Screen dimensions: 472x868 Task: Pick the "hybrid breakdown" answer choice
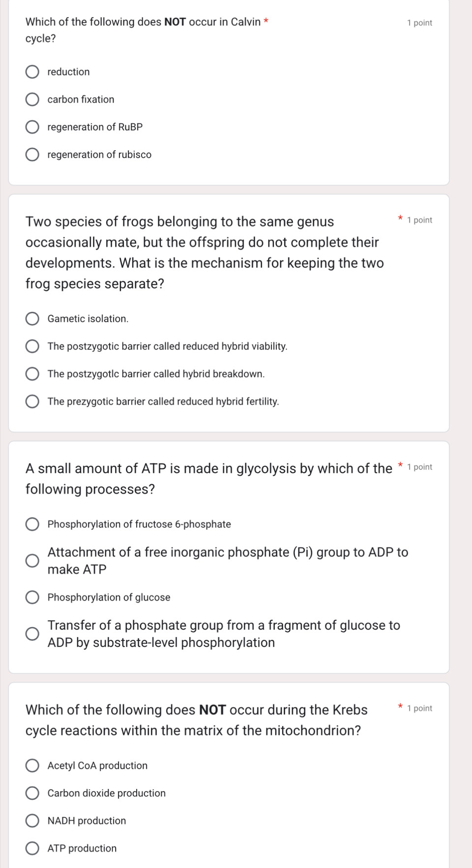(32, 374)
